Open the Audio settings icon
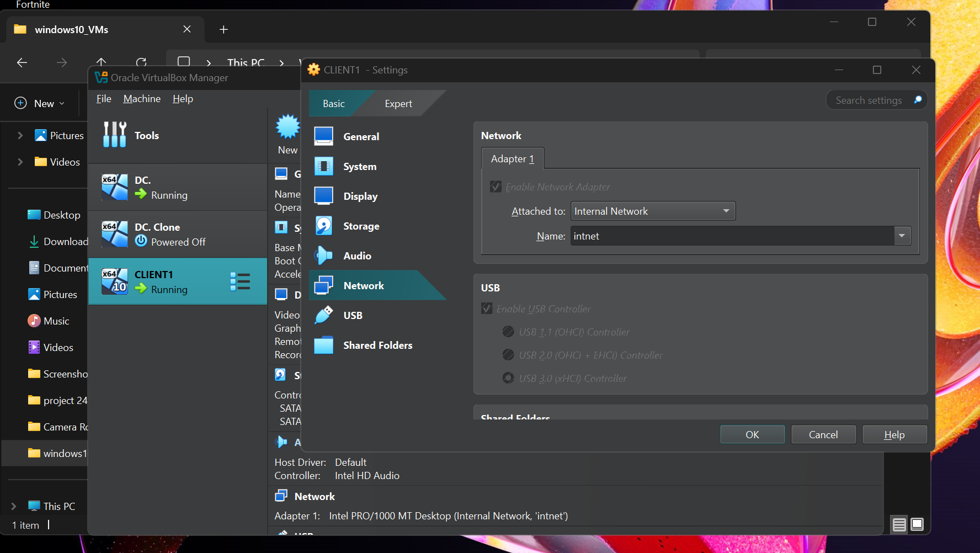Screen dimensions: 980x553 click(x=324, y=256)
